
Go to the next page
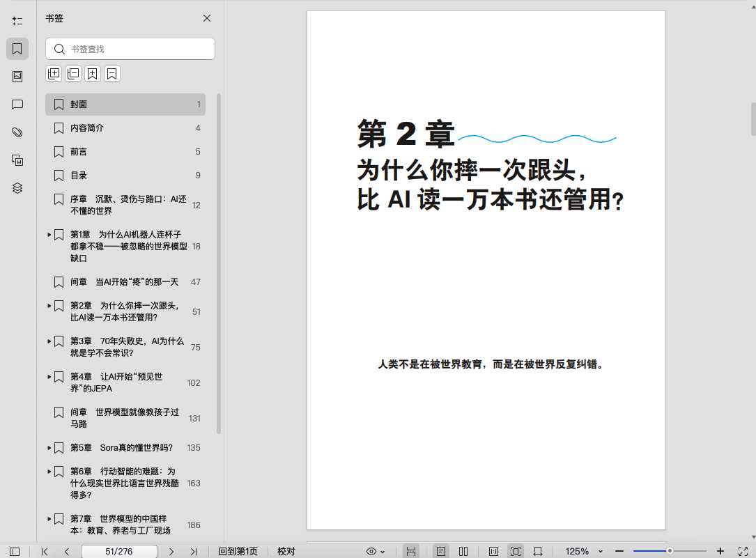[x=171, y=551]
